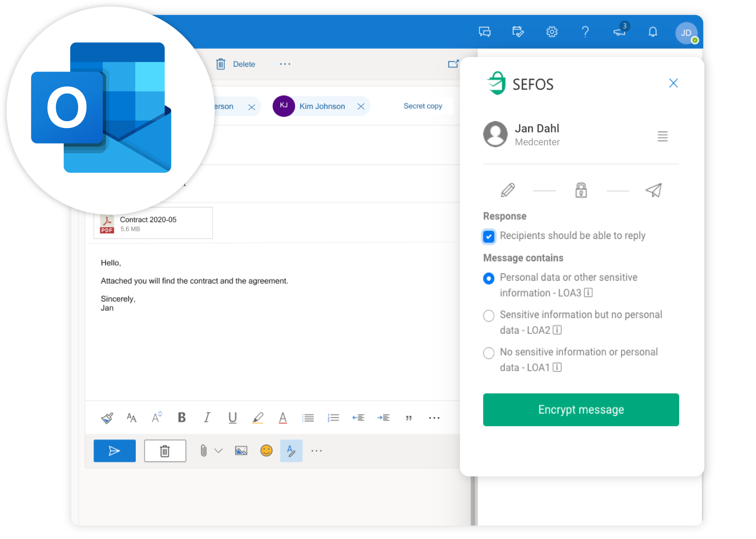Image resolution: width=756 pixels, height=539 pixels.
Task: Toggle underline formatting
Action: tap(232, 418)
